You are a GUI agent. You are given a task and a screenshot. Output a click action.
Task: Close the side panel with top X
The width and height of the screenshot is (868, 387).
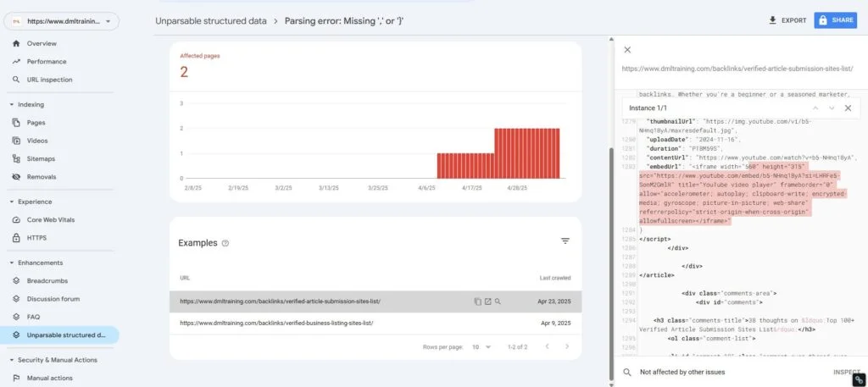pos(627,50)
